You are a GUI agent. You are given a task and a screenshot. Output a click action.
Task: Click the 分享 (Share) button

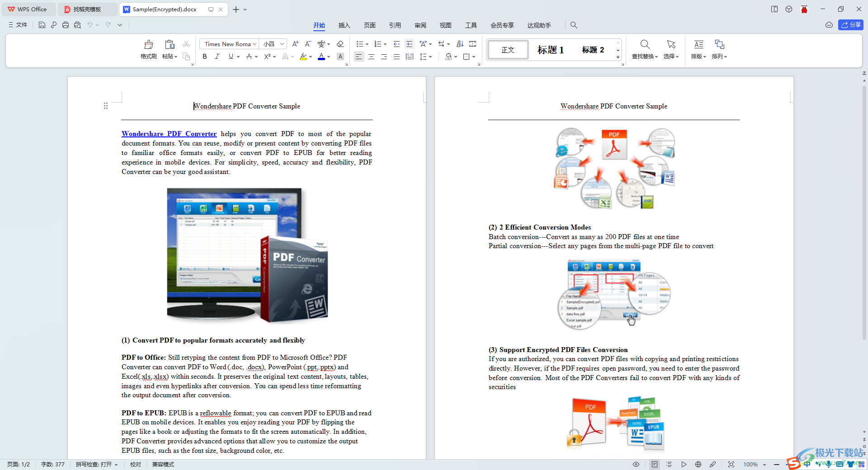pos(851,25)
